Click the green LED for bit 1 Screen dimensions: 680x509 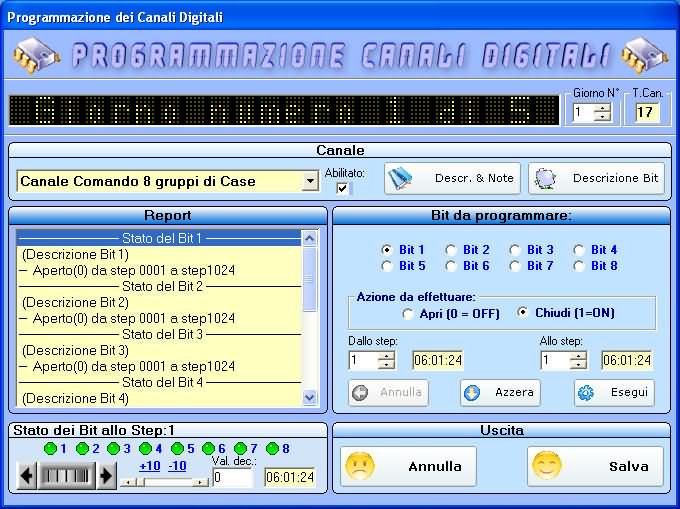pyautogui.click(x=51, y=448)
